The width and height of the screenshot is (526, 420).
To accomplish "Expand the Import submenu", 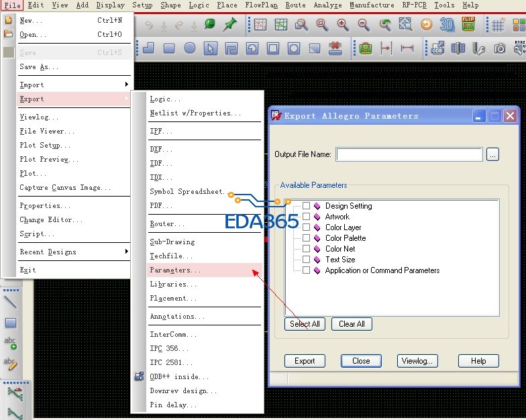I will click(x=74, y=85).
